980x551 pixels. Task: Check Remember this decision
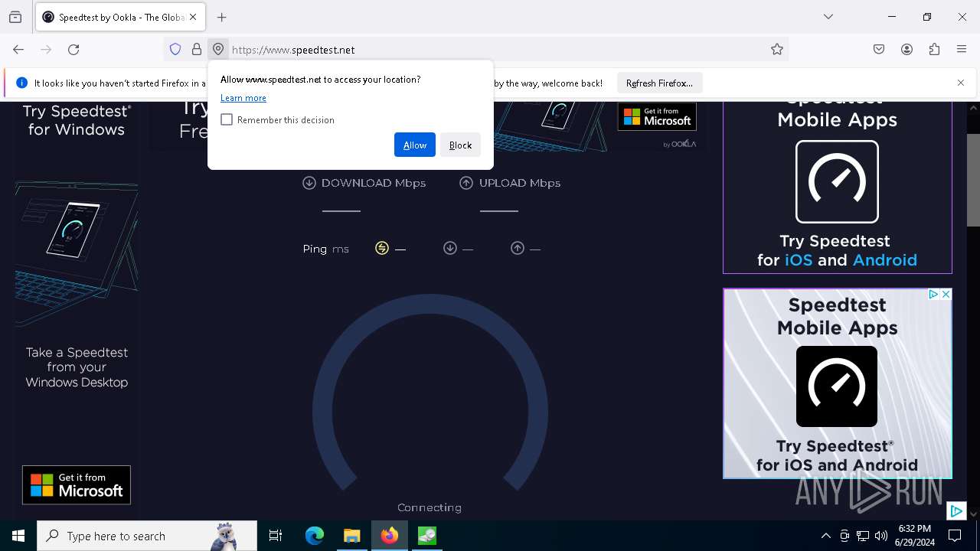(227, 119)
